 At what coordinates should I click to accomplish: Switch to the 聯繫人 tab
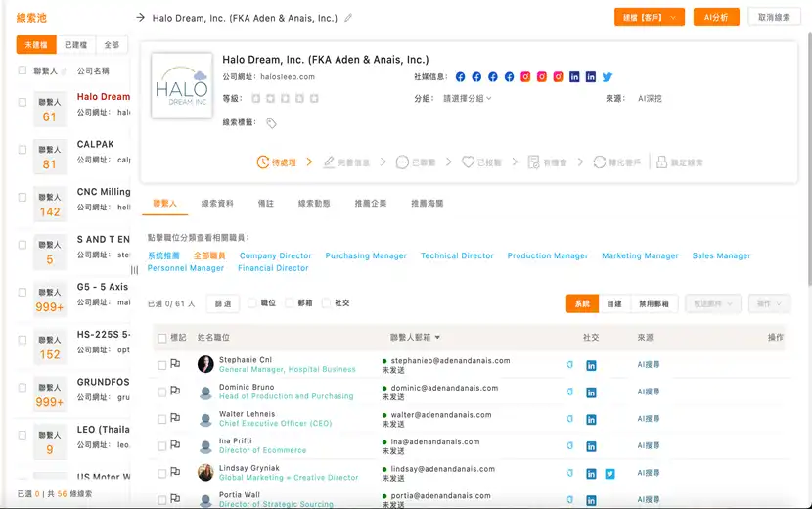pyautogui.click(x=164, y=204)
